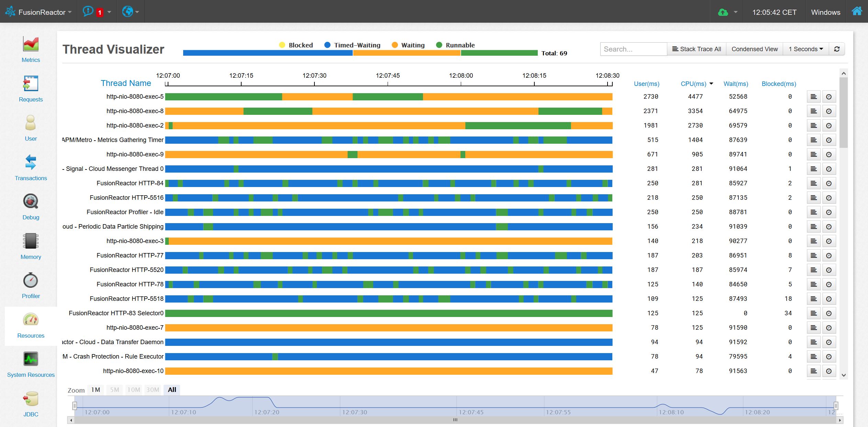Open the Metrics sidebar icon

pyautogui.click(x=31, y=48)
